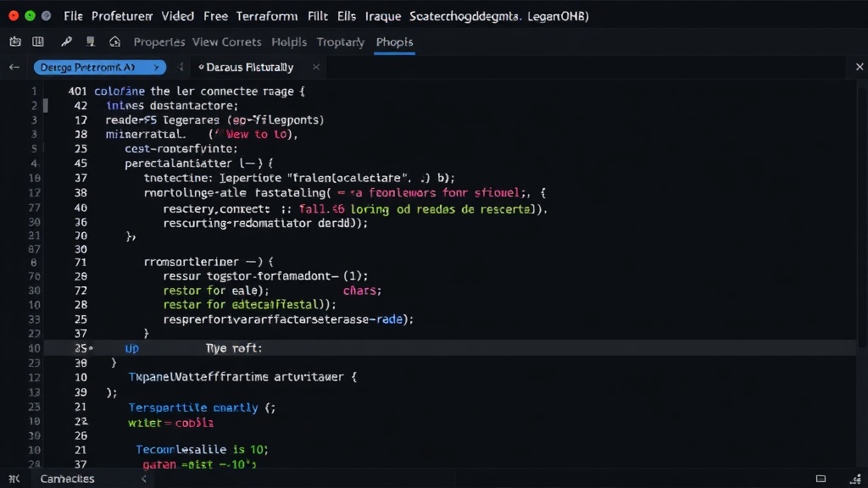Click the 'rromsortleriner' code line
The height and width of the screenshot is (488, 868).
pyautogui.click(x=209, y=262)
